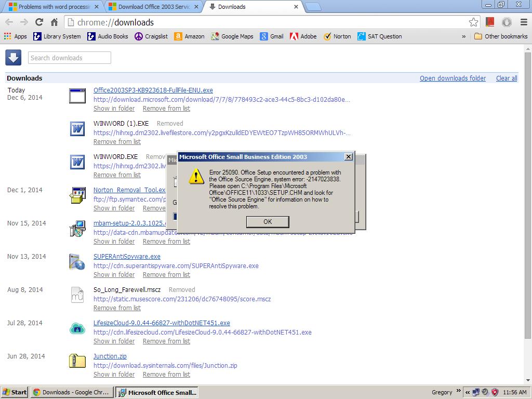Click the network tray icon
Screen dimensions: 532x399
point(476,392)
